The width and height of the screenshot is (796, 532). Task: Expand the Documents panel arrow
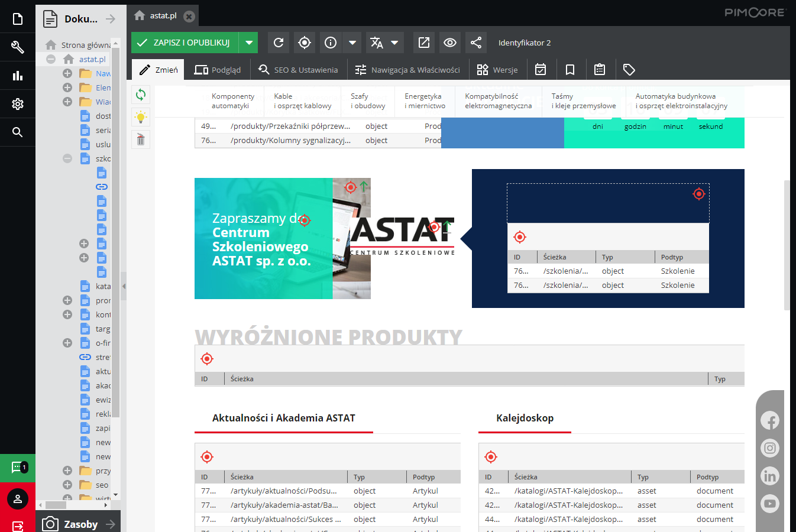pyautogui.click(x=111, y=19)
